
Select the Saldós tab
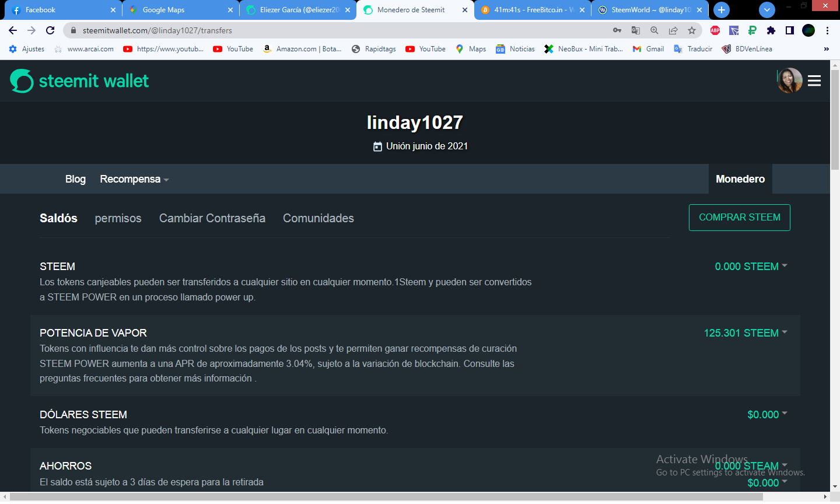point(58,218)
